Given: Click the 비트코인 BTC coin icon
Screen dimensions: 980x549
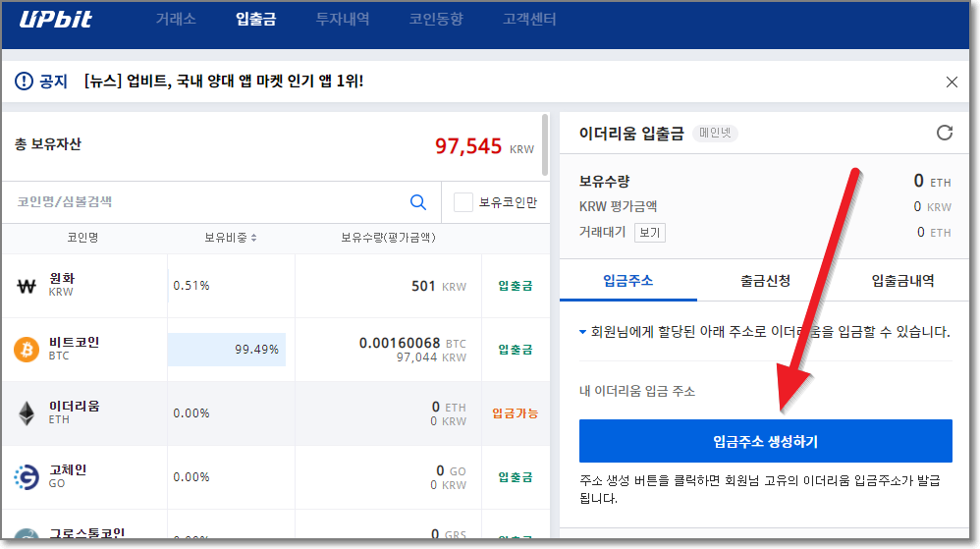Looking at the screenshot, I should pyautogui.click(x=27, y=350).
